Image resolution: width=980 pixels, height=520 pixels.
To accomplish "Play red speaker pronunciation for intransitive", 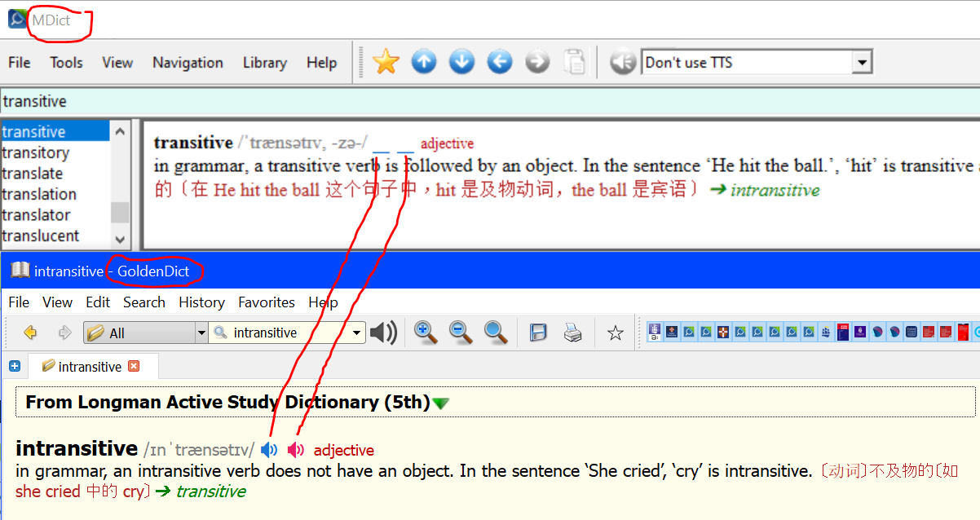I will click(x=296, y=450).
